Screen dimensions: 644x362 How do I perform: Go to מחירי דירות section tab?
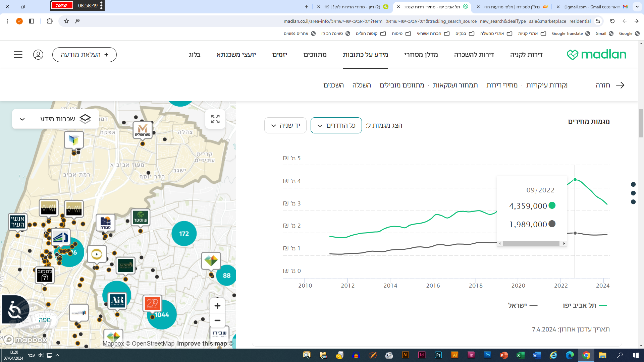click(x=502, y=85)
